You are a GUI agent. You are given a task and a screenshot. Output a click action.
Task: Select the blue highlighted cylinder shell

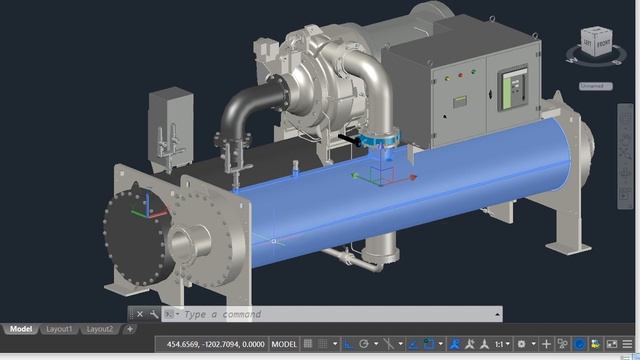click(408, 196)
